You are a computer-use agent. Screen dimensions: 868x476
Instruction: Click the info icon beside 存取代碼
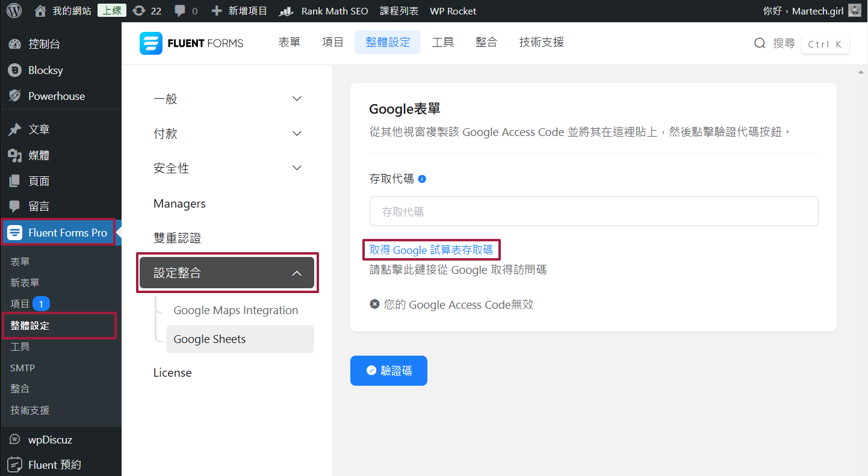pos(422,179)
